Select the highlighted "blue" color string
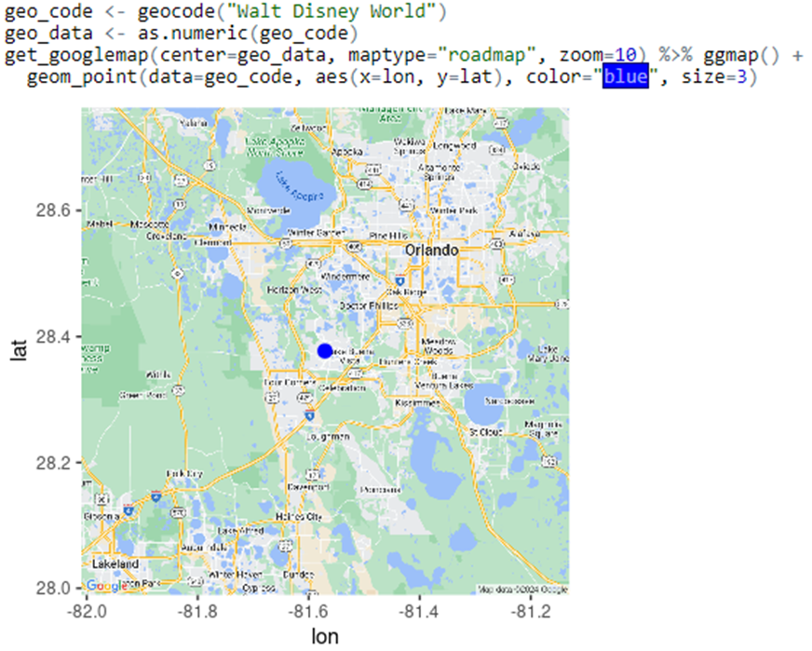This screenshot has height=651, width=812. click(x=625, y=76)
